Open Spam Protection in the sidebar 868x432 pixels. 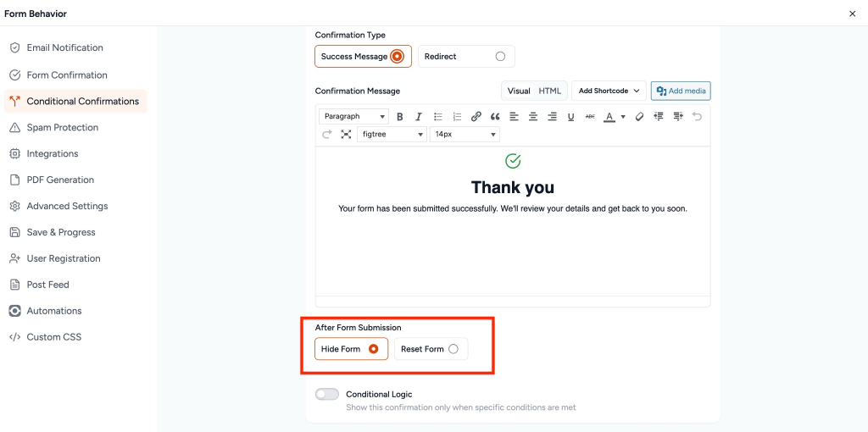63,128
